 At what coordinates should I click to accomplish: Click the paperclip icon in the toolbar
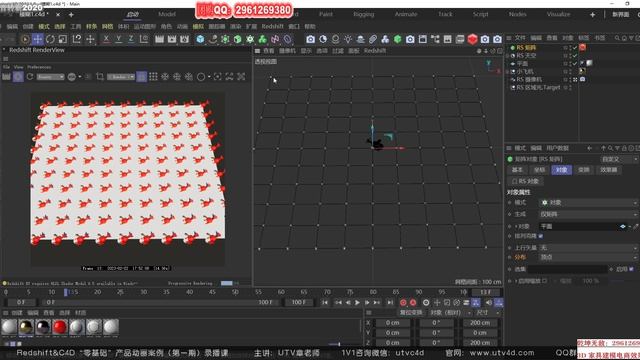tap(373, 39)
